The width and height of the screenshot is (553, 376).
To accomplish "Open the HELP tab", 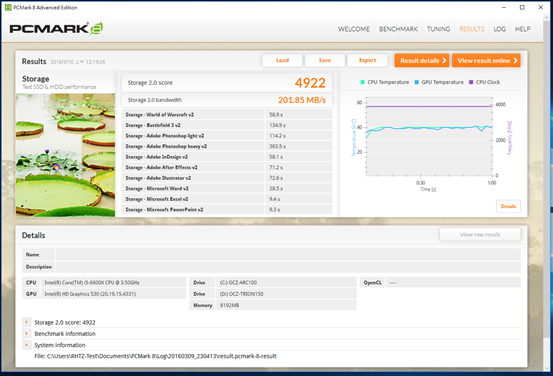I will point(522,29).
